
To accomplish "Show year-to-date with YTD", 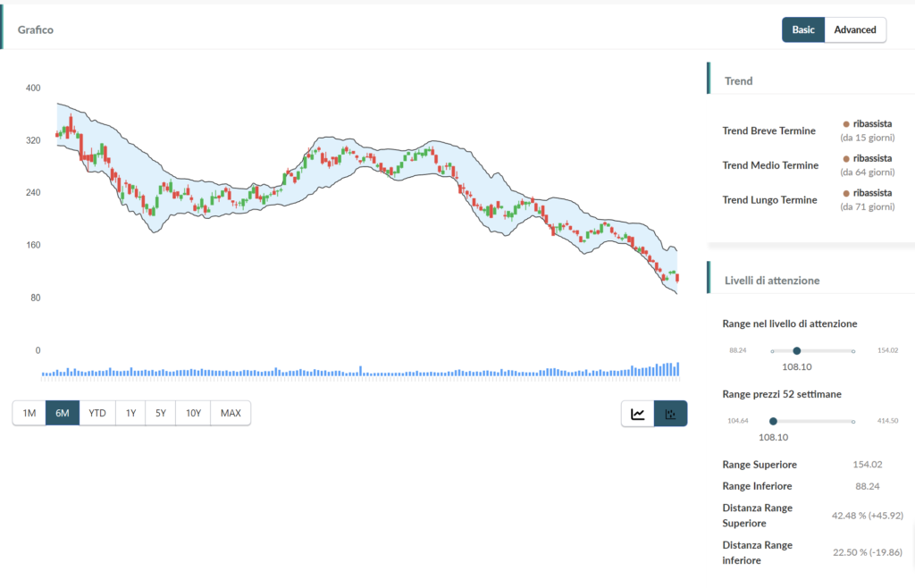I will pos(97,413).
